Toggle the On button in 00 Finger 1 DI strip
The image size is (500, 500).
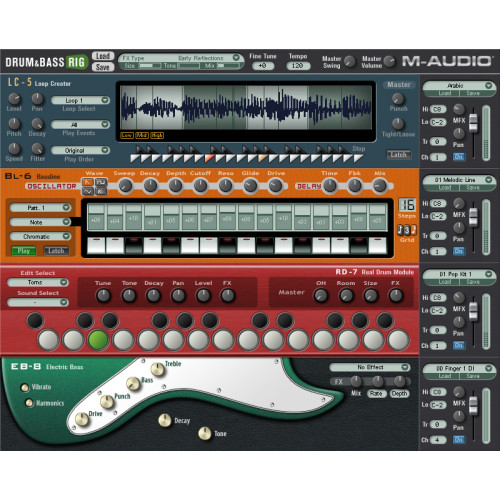click(459, 440)
